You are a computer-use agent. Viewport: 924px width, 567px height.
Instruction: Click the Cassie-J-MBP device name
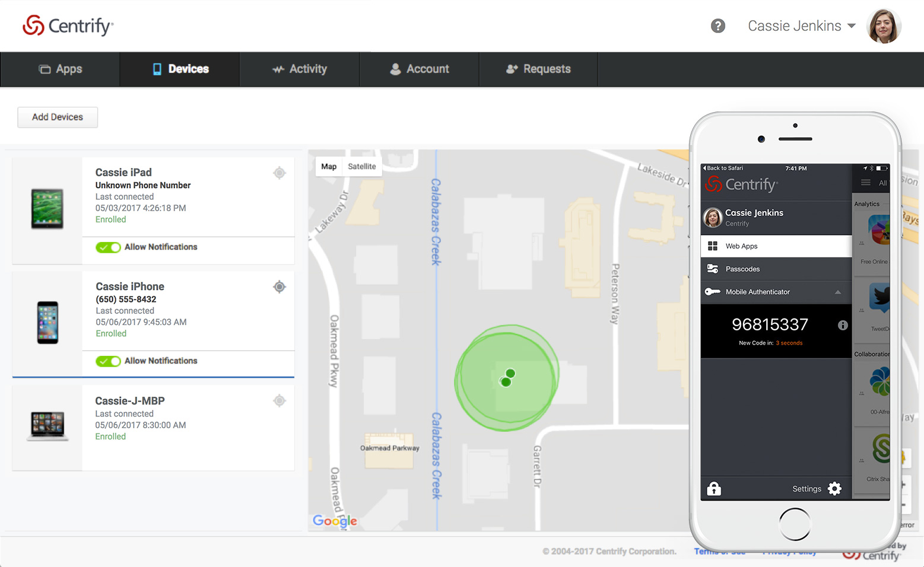pyautogui.click(x=130, y=401)
